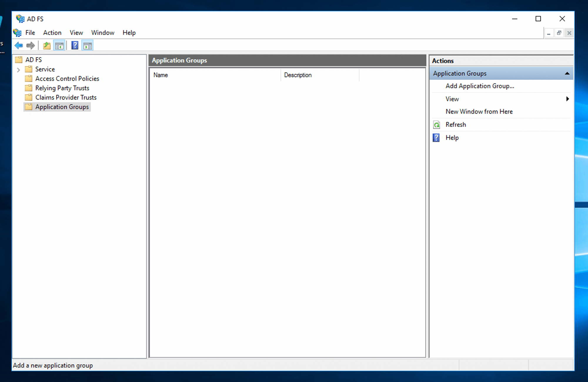Click New Window from Here action
588x382 pixels.
click(479, 112)
